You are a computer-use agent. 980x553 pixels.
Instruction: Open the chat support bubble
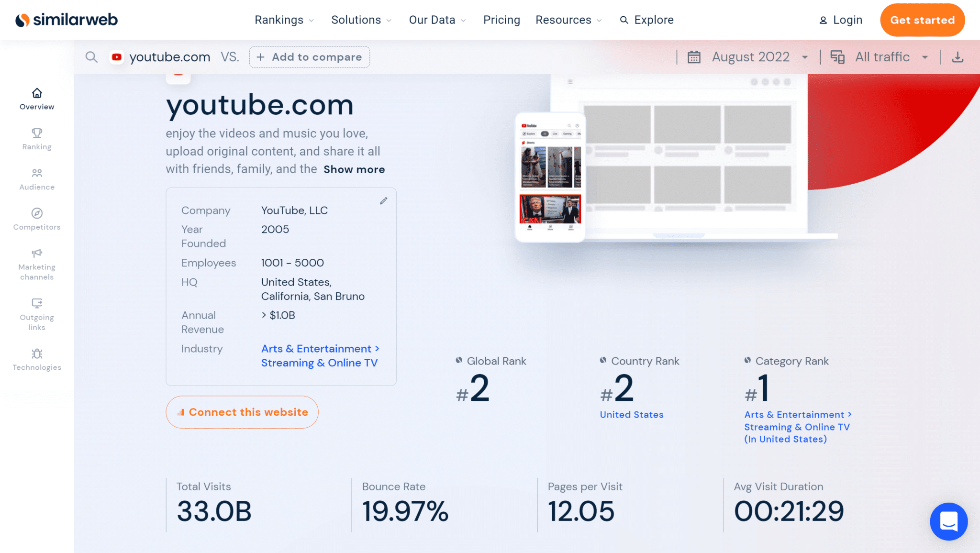tap(948, 521)
